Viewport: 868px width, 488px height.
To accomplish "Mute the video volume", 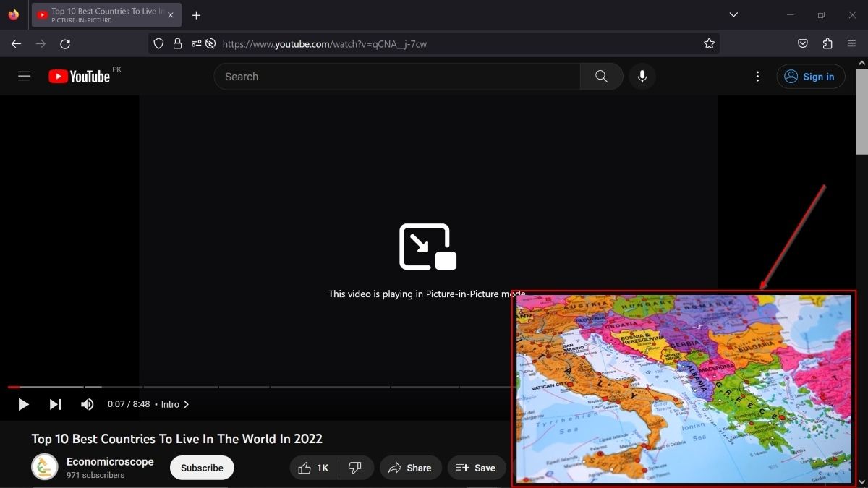I will (88, 404).
